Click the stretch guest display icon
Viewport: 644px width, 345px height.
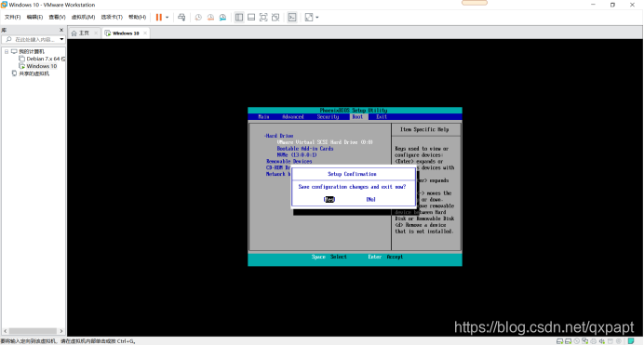309,18
